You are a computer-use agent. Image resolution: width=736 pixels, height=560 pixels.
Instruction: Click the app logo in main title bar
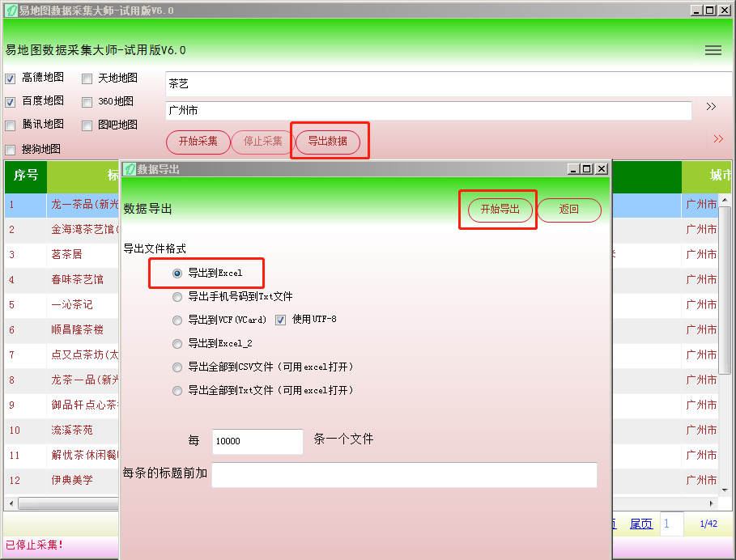coord(11,11)
